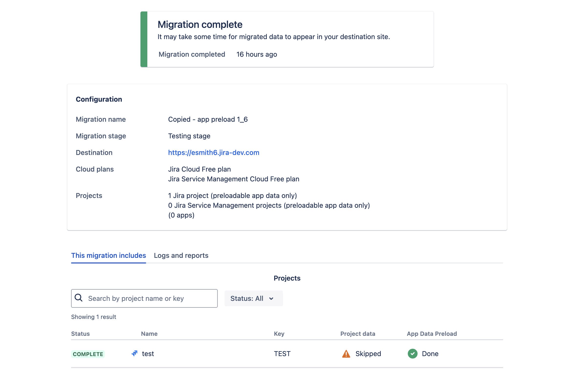Switch to the Logs and reports tab
The image size is (582, 392).
pyautogui.click(x=181, y=255)
